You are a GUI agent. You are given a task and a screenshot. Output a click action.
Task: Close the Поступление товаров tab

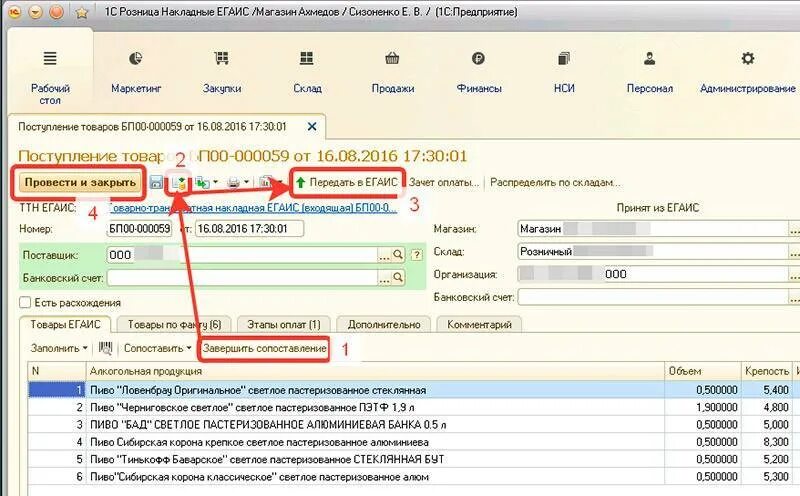(312, 126)
